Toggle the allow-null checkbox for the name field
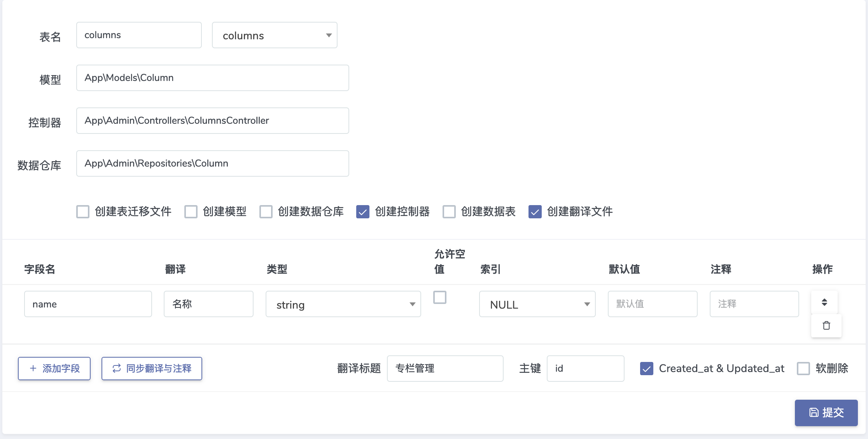 tap(440, 297)
